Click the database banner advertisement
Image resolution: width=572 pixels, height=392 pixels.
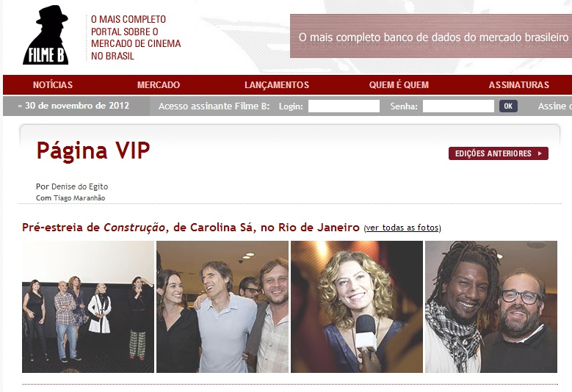click(431, 36)
